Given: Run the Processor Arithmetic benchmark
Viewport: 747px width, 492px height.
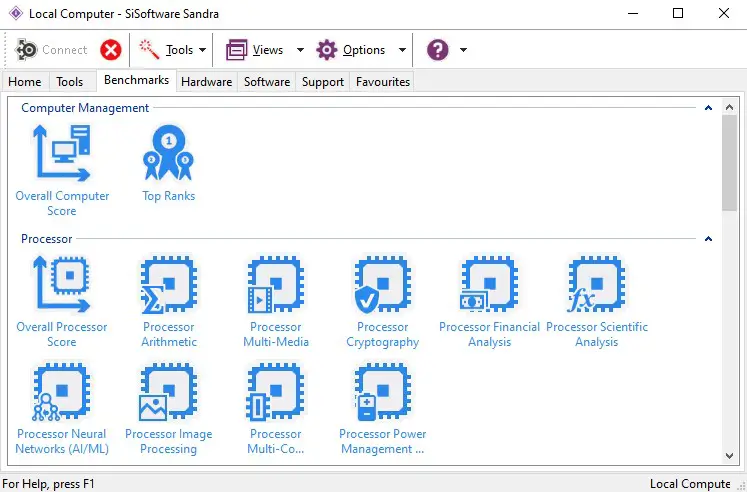Looking at the screenshot, I should pyautogui.click(x=169, y=302).
